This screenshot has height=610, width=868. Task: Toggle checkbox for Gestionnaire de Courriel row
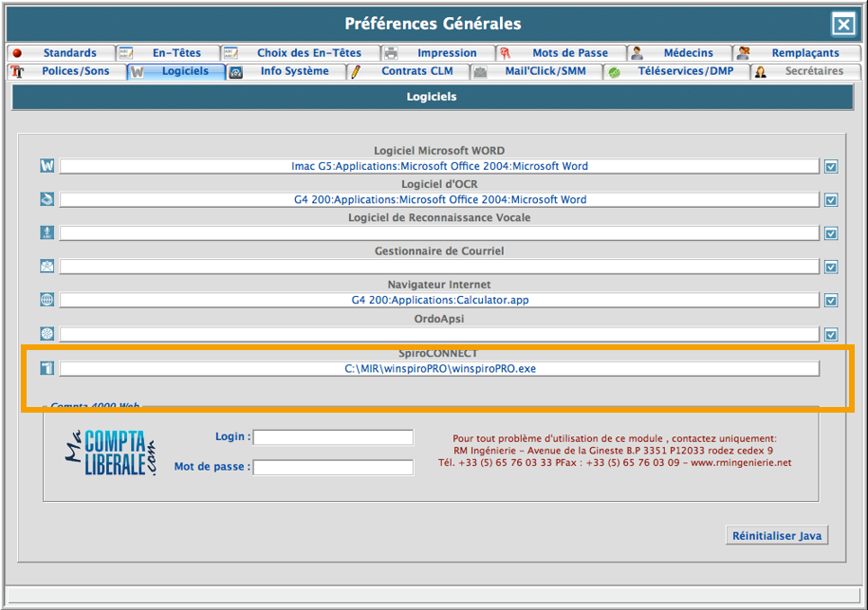[831, 268]
